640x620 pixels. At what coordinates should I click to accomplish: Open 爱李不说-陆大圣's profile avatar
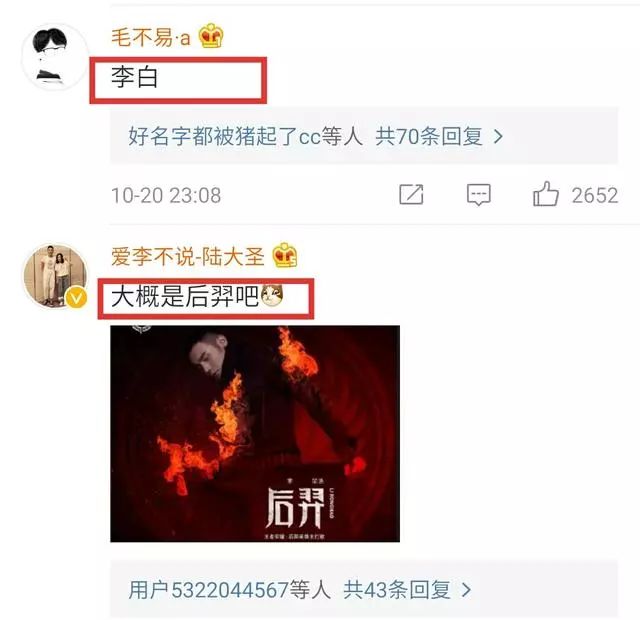[56, 276]
